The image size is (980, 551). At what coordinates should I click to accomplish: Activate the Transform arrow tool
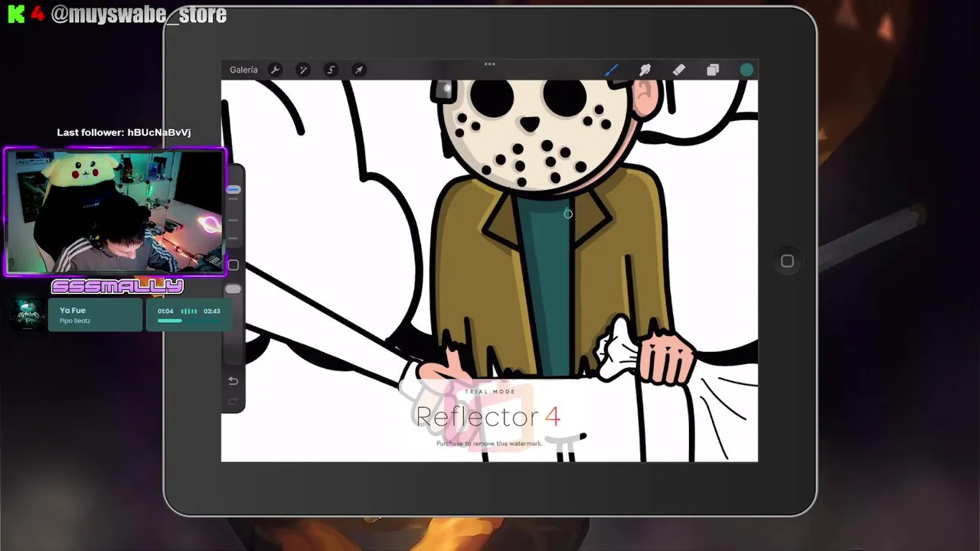(x=358, y=70)
